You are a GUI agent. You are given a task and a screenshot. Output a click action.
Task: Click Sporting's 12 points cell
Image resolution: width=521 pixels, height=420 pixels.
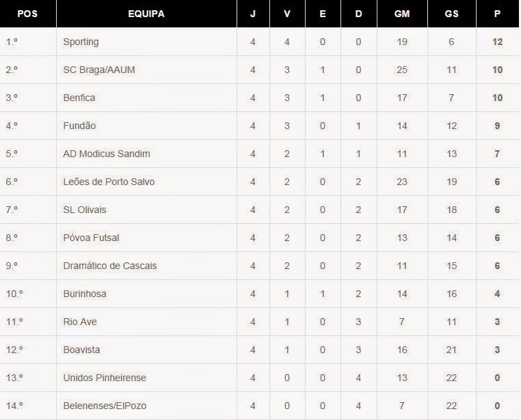(x=498, y=42)
